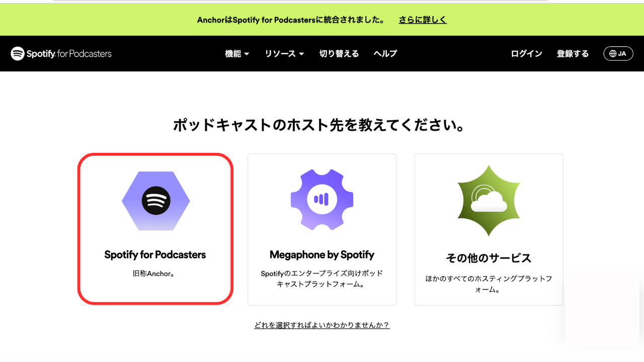Click the ログイン link
The width and height of the screenshot is (644, 362).
tap(526, 54)
